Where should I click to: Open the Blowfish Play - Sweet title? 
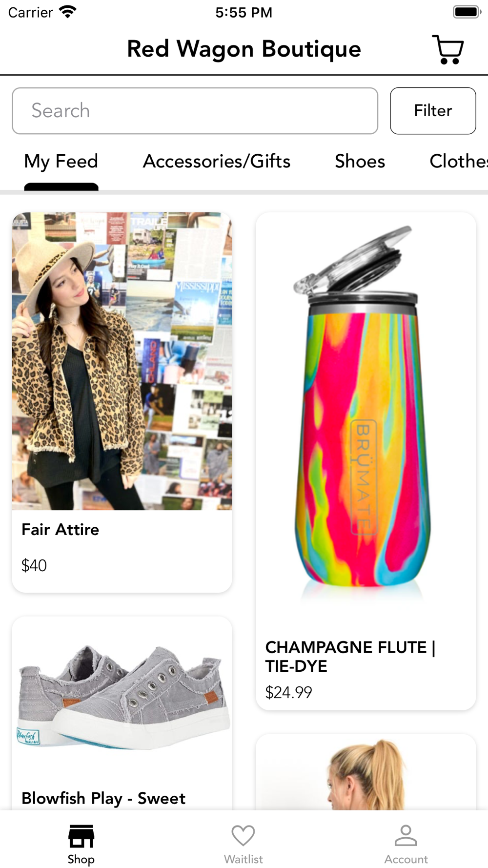coord(103,798)
